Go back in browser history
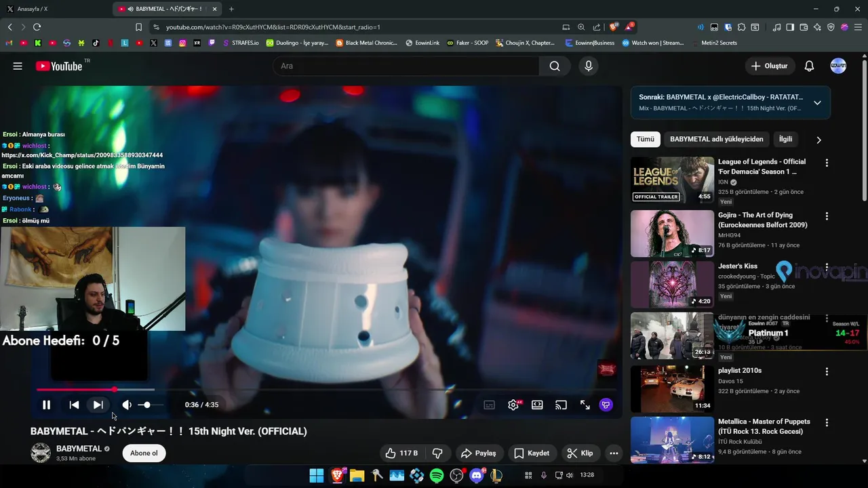The image size is (868, 488). tap(9, 27)
